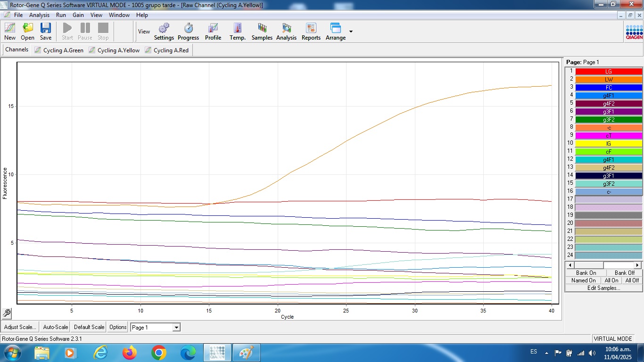
Task: Open the Samples view icon
Action: click(x=262, y=32)
